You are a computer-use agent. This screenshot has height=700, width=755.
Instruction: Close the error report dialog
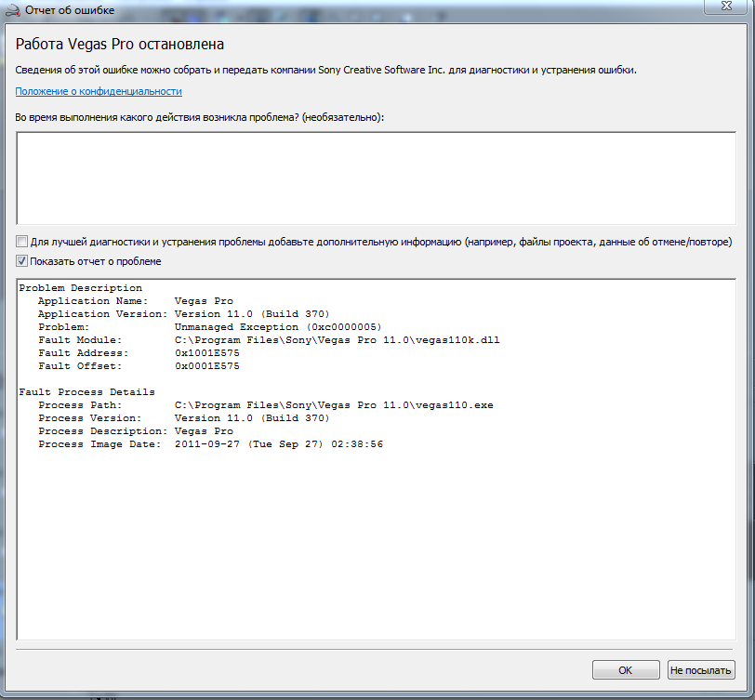726,7
